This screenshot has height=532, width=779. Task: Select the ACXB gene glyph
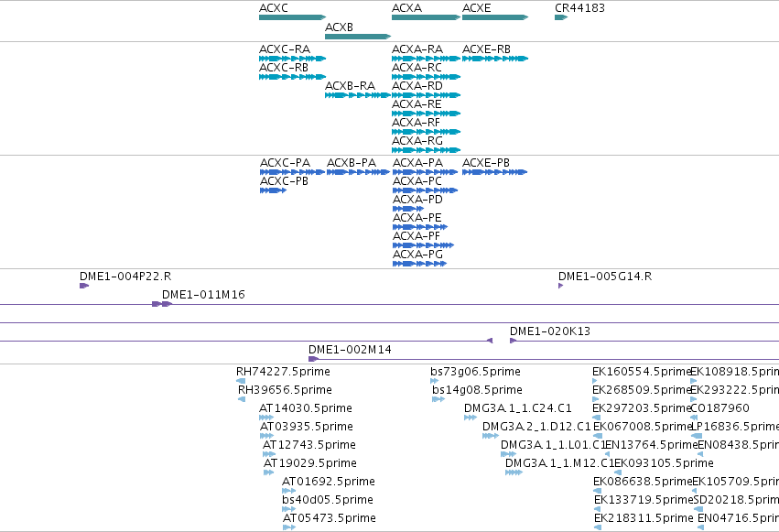358,37
